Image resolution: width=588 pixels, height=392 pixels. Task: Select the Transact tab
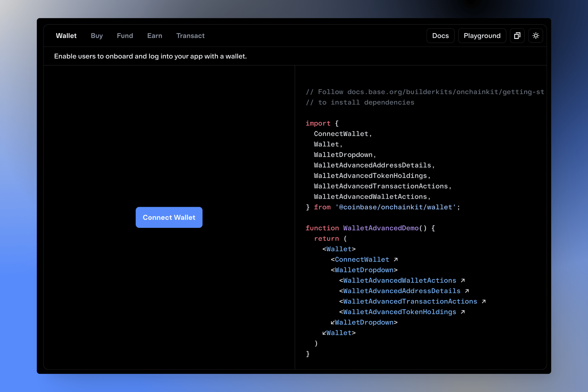[x=190, y=36]
